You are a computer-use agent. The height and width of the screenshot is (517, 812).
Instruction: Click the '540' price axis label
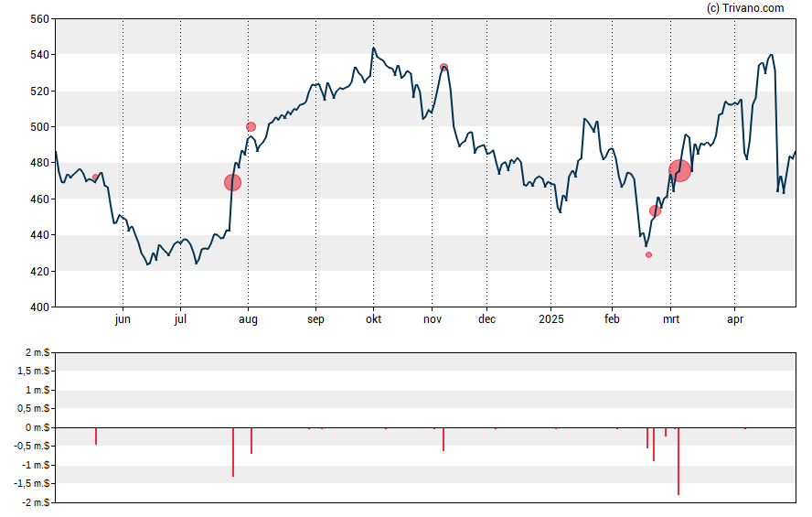40,55
